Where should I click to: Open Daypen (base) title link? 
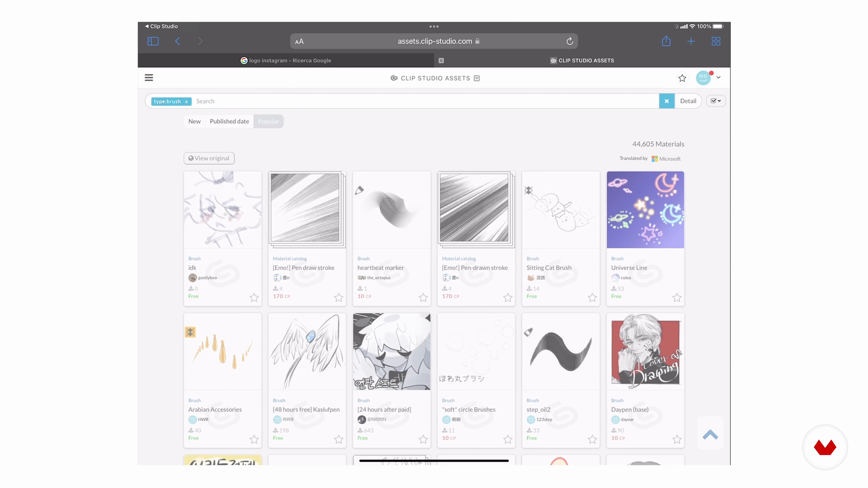[630, 410]
